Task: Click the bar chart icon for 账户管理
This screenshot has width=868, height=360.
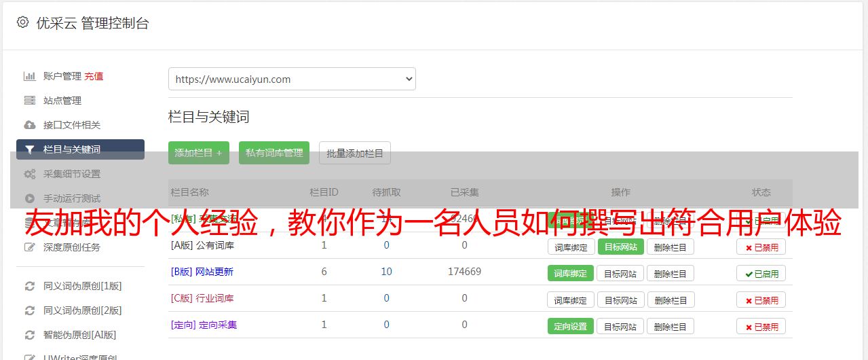Action: tap(29, 76)
